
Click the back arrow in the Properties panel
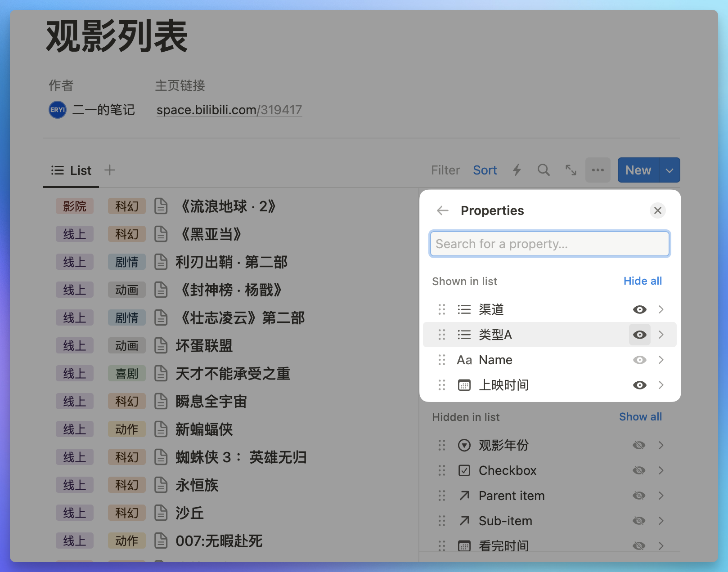(442, 210)
